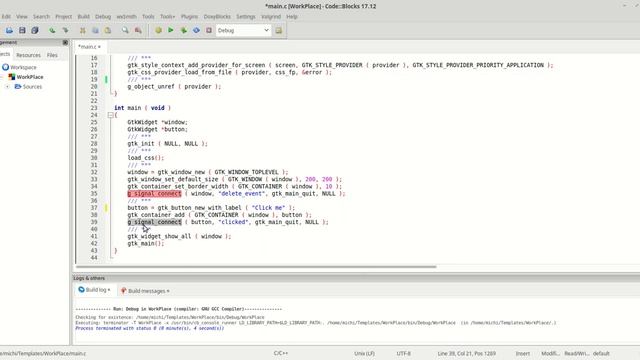Click the editor horizontal scrollbar
This screenshot has width=640, height=360.
(x=256, y=267)
